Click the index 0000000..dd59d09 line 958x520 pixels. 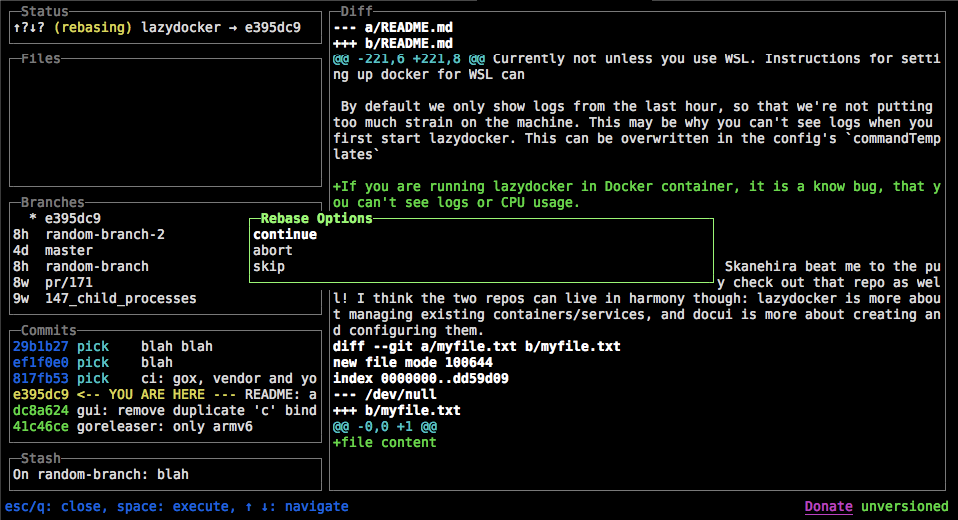coord(420,378)
